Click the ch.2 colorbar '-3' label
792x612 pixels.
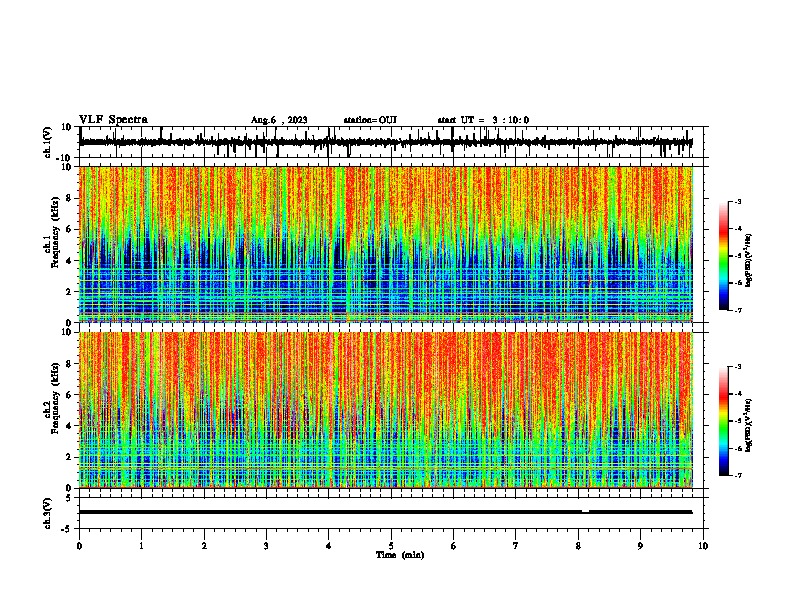737,367
